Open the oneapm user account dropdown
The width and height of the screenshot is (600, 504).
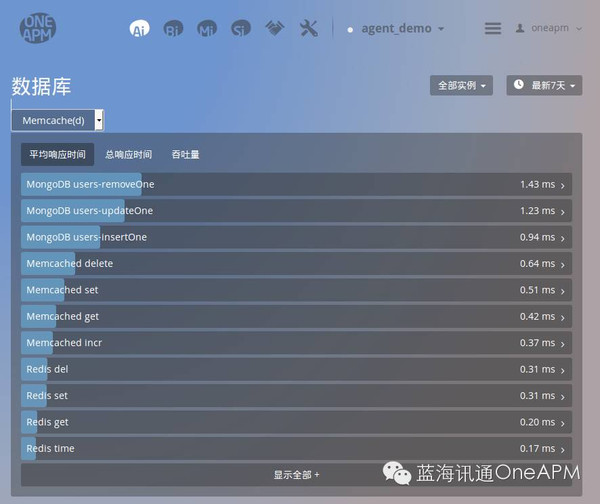[549, 28]
